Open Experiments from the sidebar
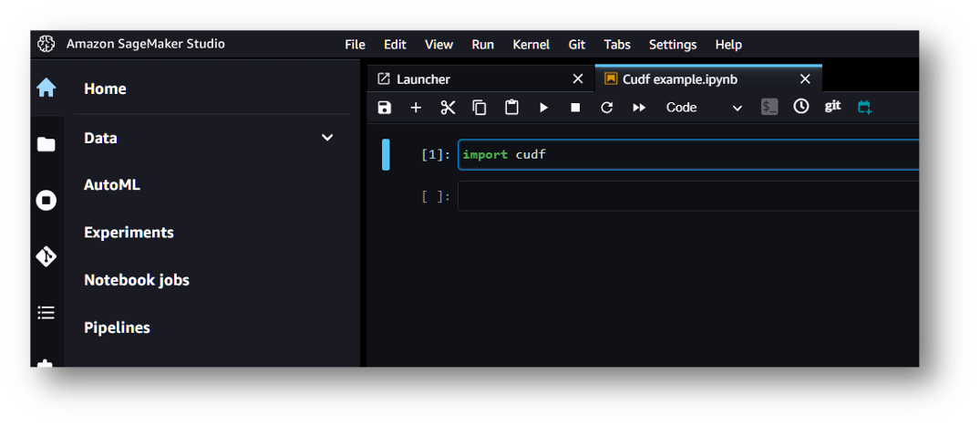The image size is (980, 427). [x=129, y=233]
